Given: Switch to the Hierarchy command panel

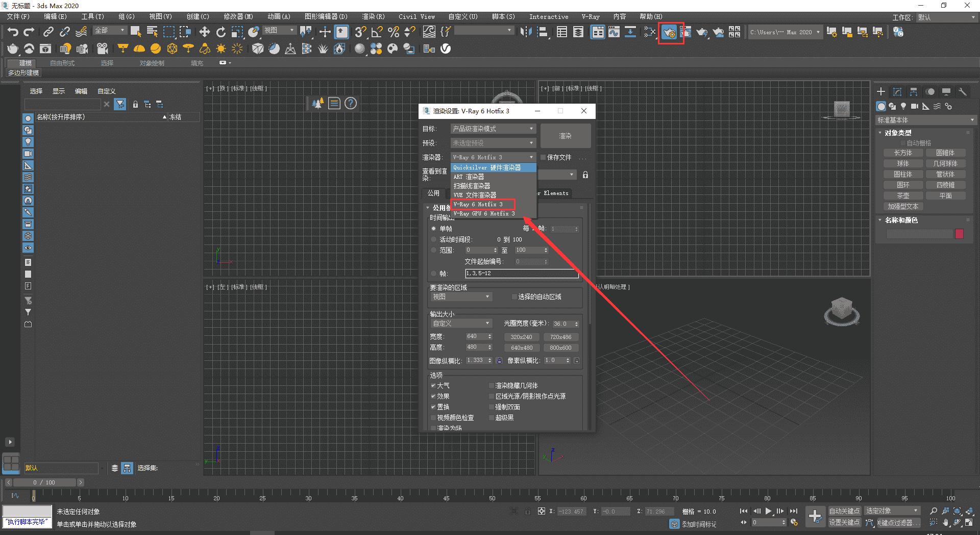Looking at the screenshot, I should [914, 92].
